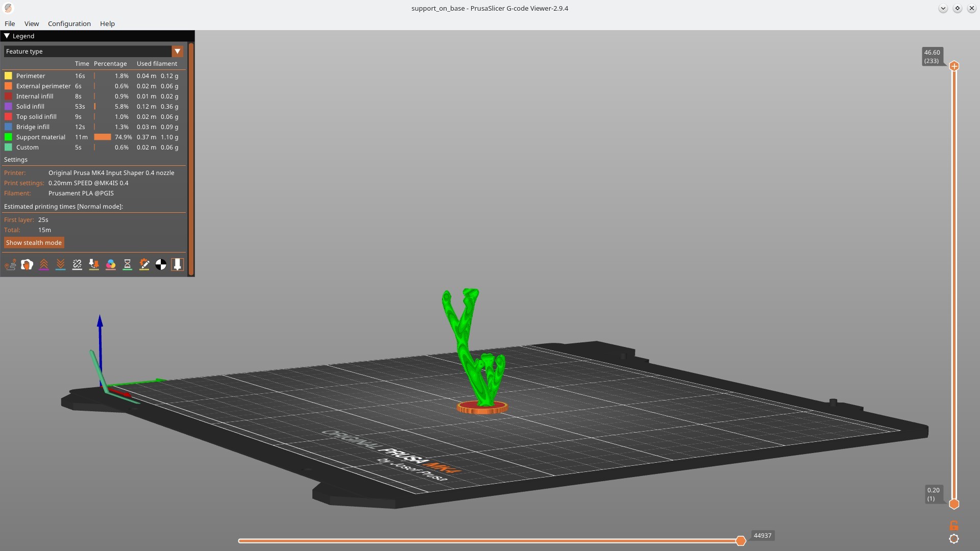The height and width of the screenshot is (551, 980).
Task: Toggle the Travel moves visibility icon
Action: (x=10, y=264)
